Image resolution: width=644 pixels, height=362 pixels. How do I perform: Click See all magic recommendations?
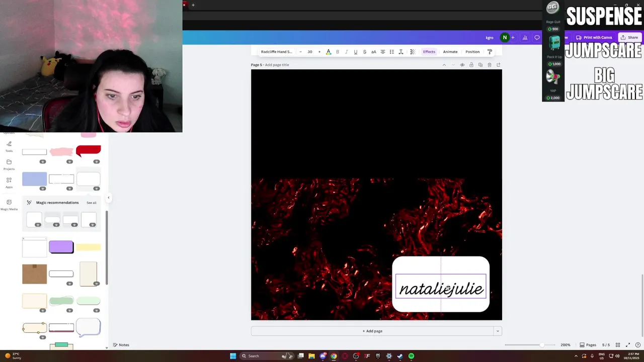pos(91,203)
